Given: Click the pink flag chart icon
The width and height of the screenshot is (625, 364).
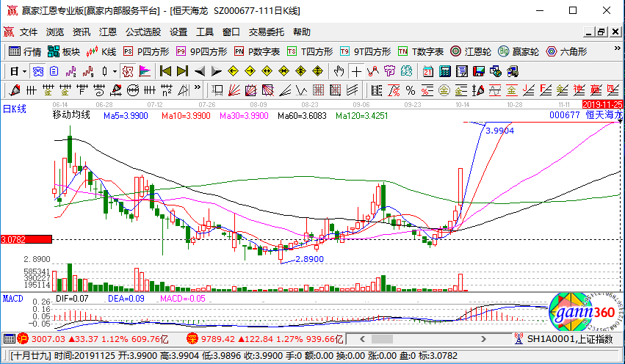Looking at the screenshot, I should [x=145, y=72].
